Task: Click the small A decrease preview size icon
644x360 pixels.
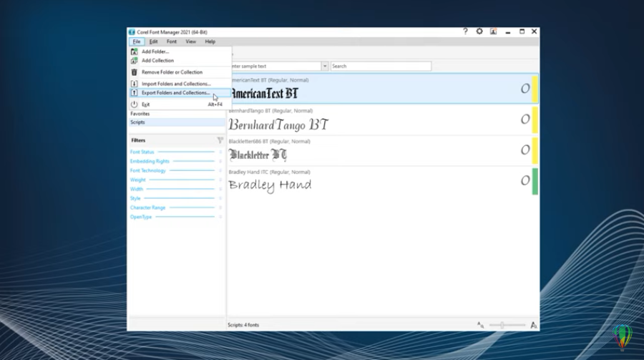Action: tap(480, 325)
